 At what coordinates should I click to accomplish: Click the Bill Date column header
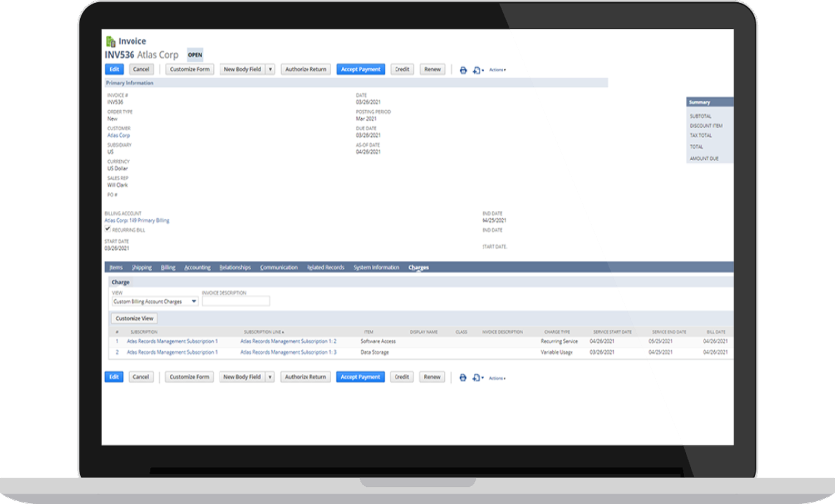[716, 332]
